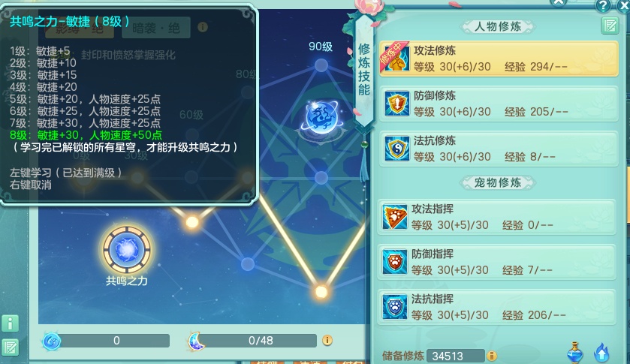Click the blue flame upgrade arrow icon
Image resolution: width=630 pixels, height=364 pixels.
[x=601, y=353]
